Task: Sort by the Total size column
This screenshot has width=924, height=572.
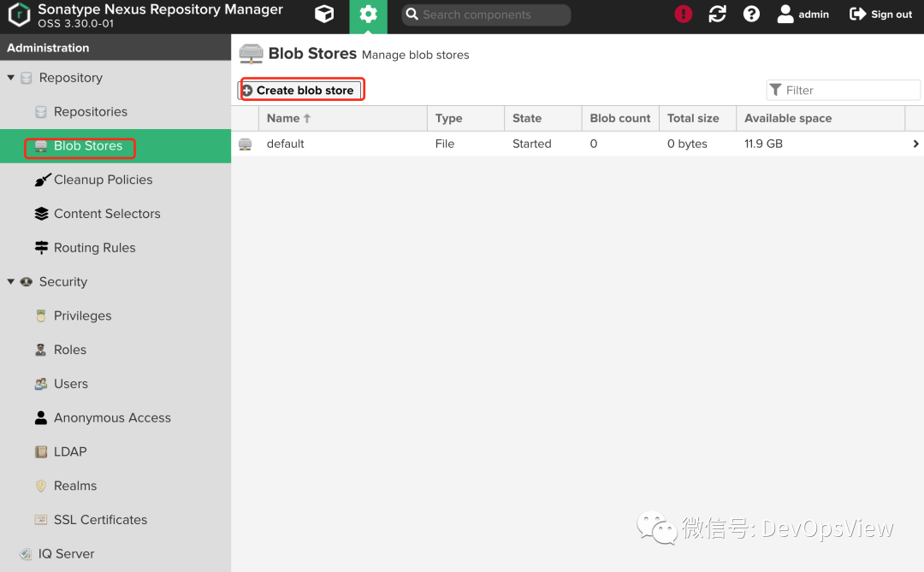Action: [x=697, y=118]
